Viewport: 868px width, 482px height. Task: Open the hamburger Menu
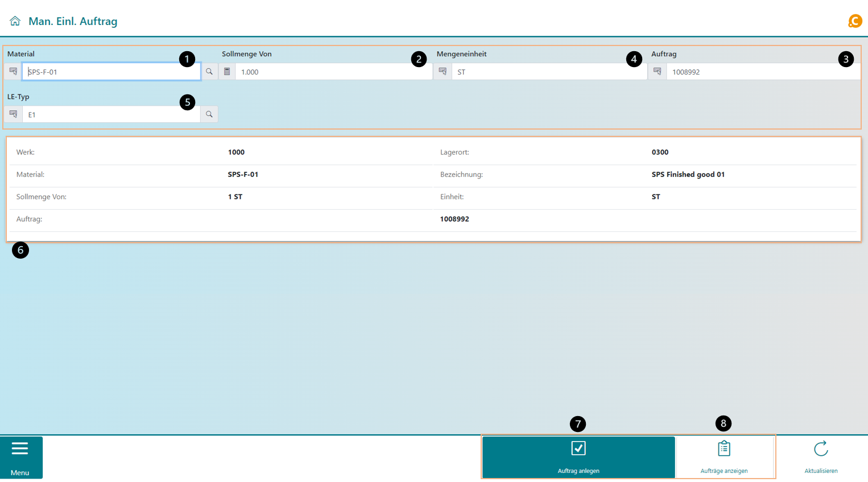click(x=20, y=457)
